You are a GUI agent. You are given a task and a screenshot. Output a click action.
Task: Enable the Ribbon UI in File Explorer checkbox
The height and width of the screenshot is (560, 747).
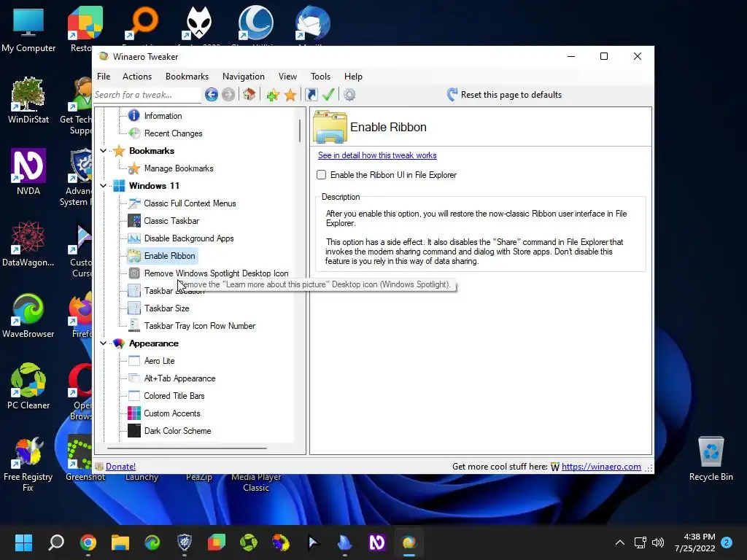coord(322,175)
